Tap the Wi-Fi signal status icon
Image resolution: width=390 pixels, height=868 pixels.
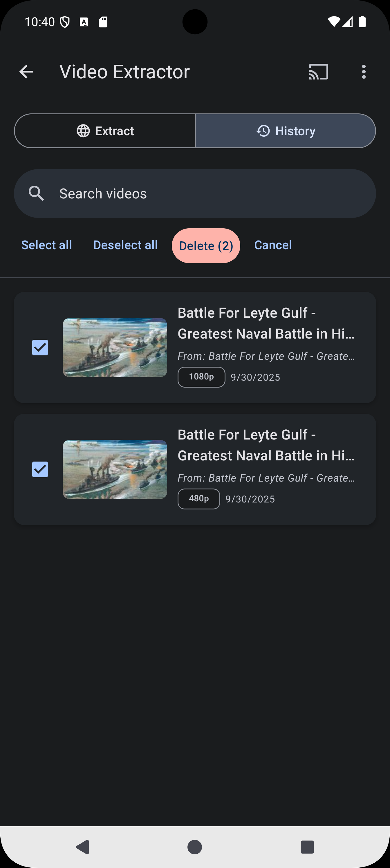click(x=333, y=22)
